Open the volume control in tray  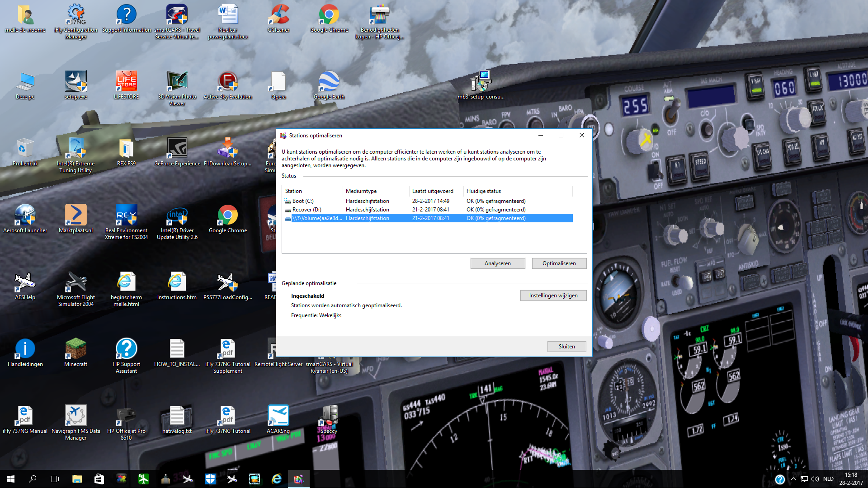click(815, 479)
